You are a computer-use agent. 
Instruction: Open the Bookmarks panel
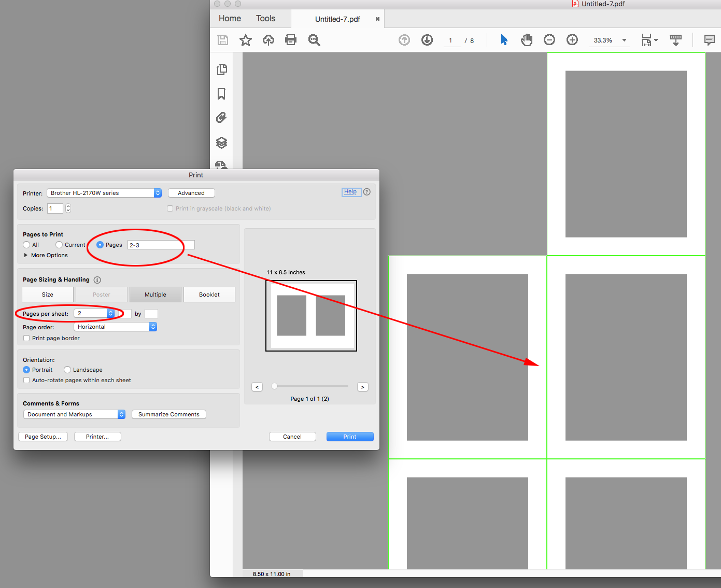[x=222, y=94]
